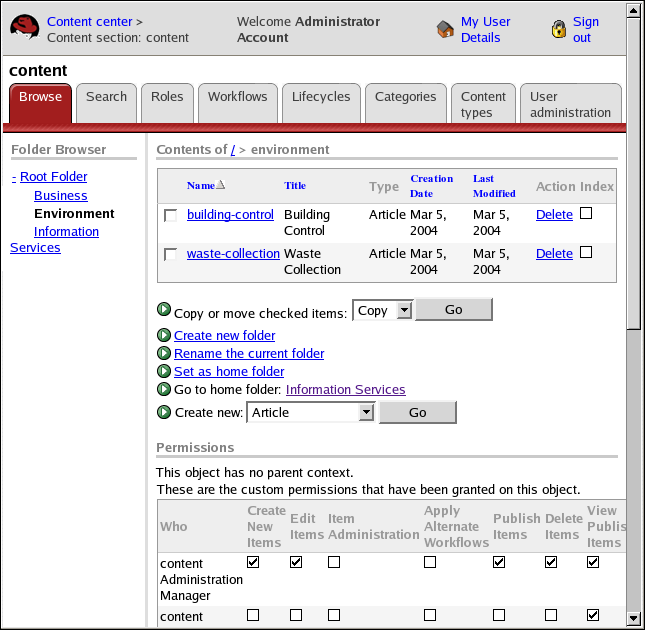Image resolution: width=645 pixels, height=630 pixels.
Task: Open the Categories tab
Action: click(406, 103)
